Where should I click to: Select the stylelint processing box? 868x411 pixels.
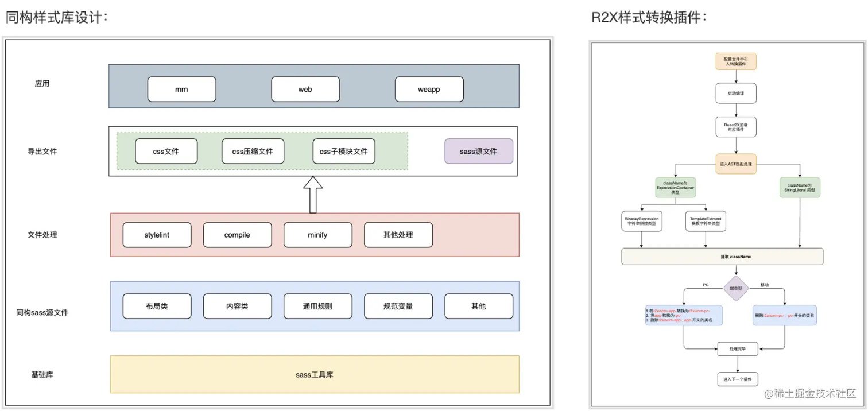coord(157,235)
